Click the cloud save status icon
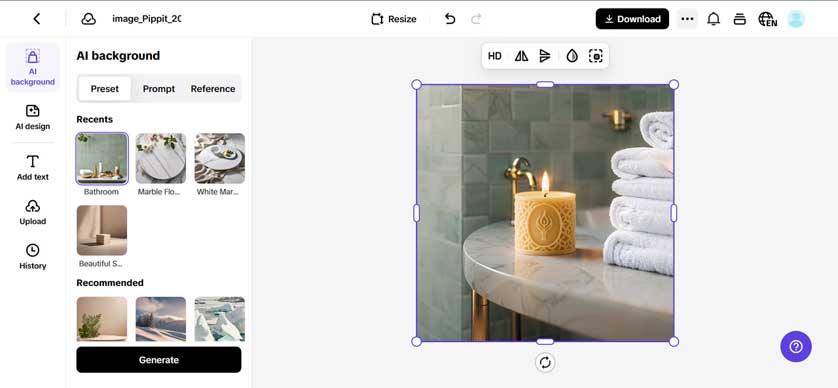This screenshot has height=388, width=838. (88, 19)
